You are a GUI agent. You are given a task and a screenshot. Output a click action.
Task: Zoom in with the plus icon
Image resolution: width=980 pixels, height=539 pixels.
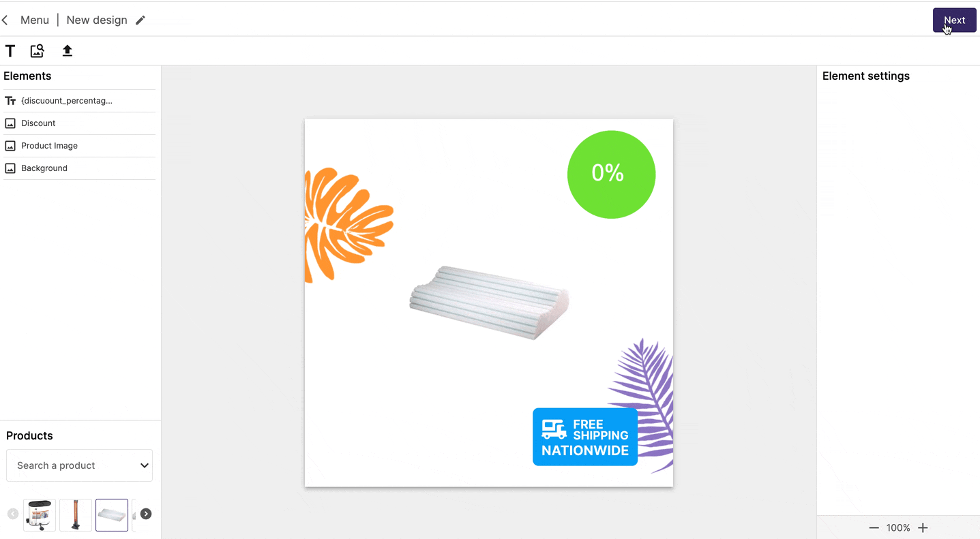coord(923,528)
